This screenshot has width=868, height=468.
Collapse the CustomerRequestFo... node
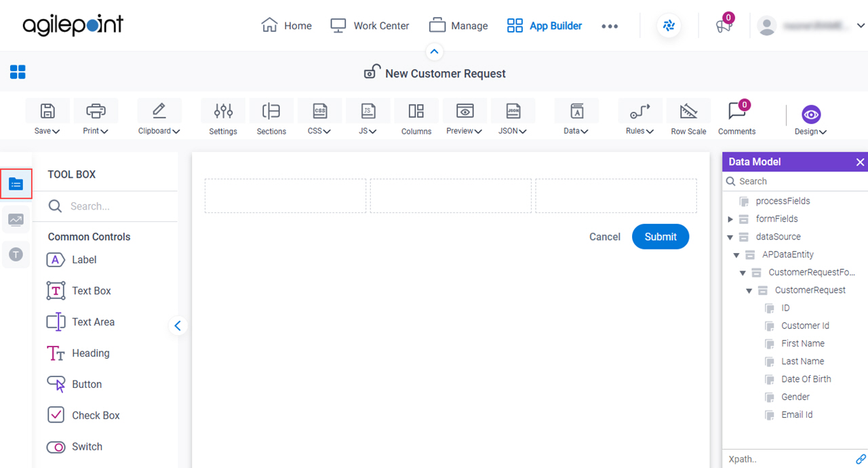(x=743, y=273)
